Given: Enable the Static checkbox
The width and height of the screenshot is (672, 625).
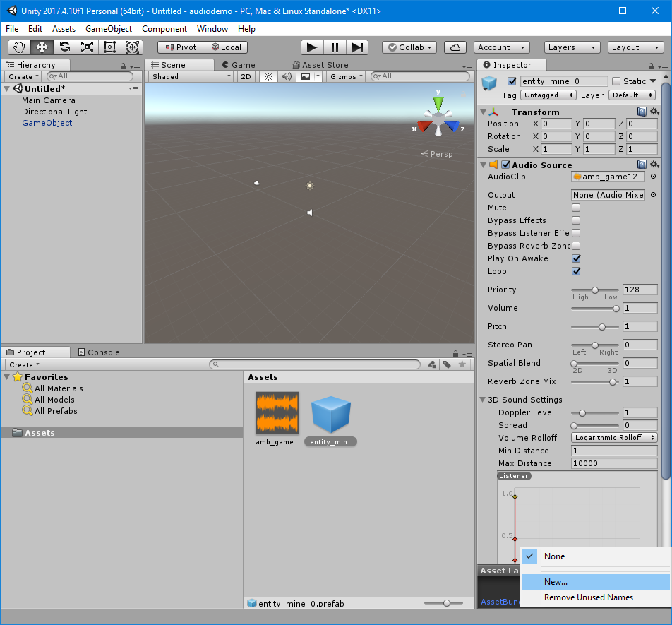Looking at the screenshot, I should pos(616,81).
